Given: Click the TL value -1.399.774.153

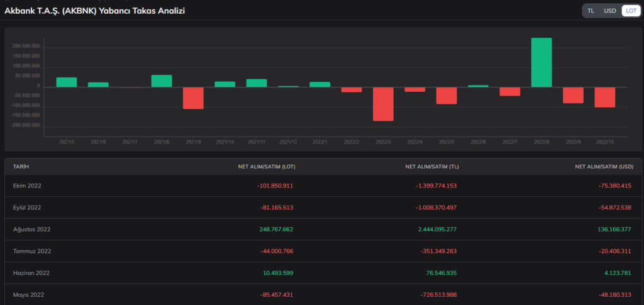Looking at the screenshot, I should [436, 186].
